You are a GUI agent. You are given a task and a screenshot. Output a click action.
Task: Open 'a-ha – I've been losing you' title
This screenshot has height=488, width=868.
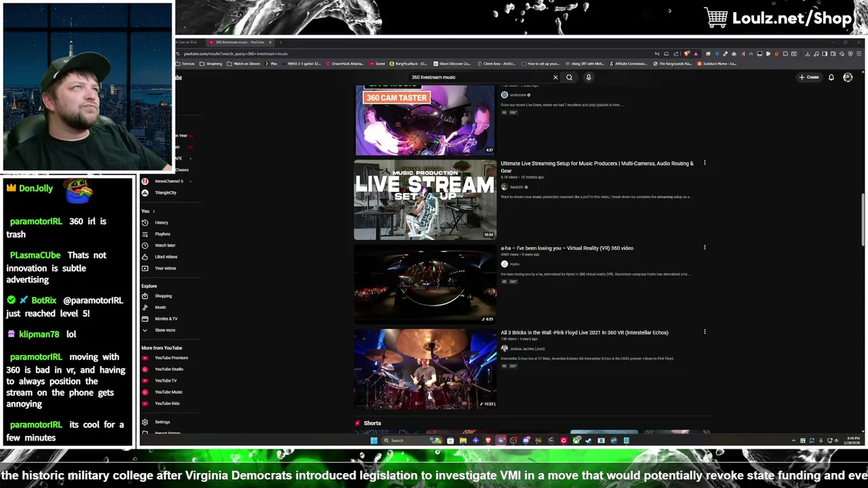567,248
